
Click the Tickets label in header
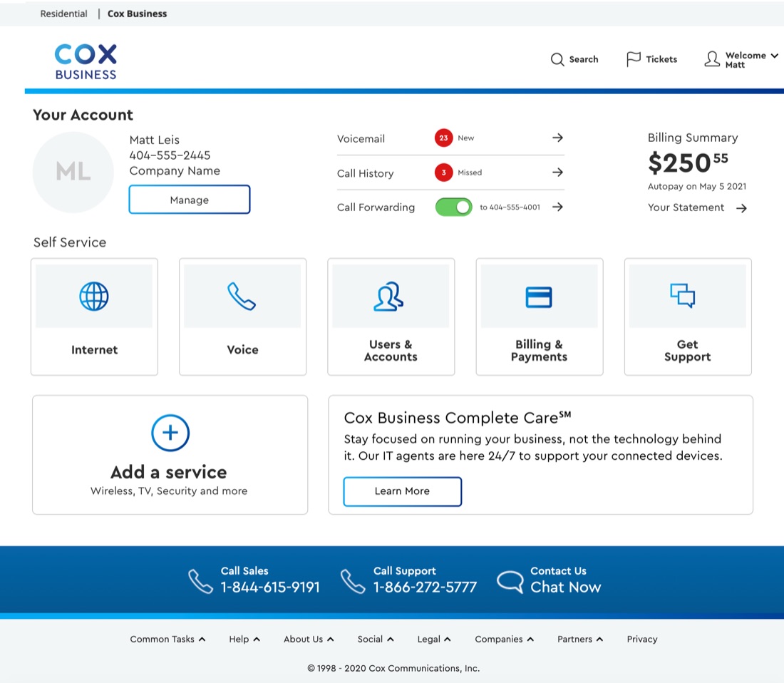tap(661, 59)
